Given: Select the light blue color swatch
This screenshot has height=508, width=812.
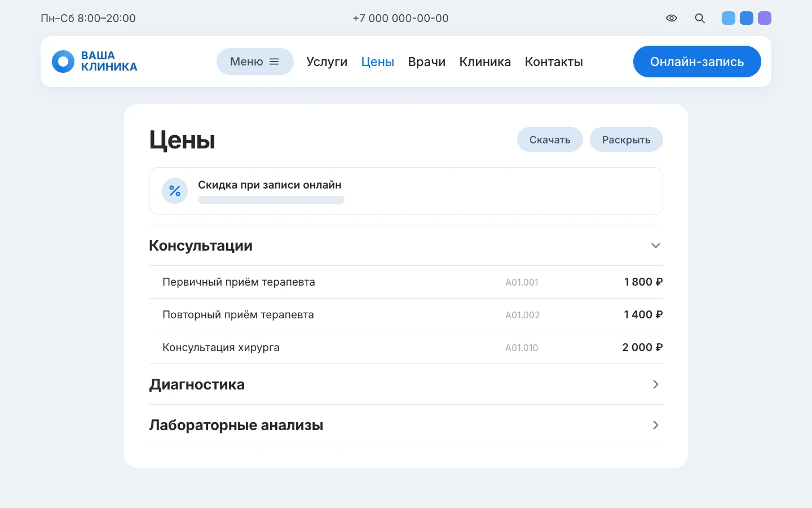Looking at the screenshot, I should pos(729,18).
